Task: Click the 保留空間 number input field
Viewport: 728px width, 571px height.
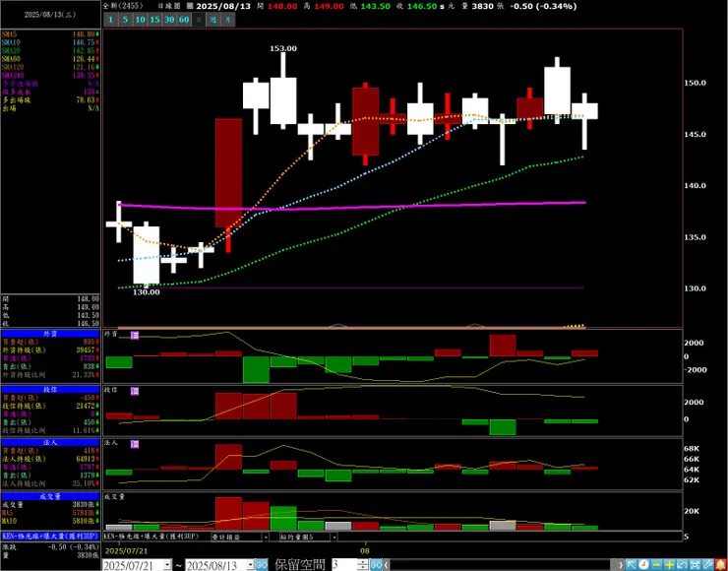Action: 344,565
